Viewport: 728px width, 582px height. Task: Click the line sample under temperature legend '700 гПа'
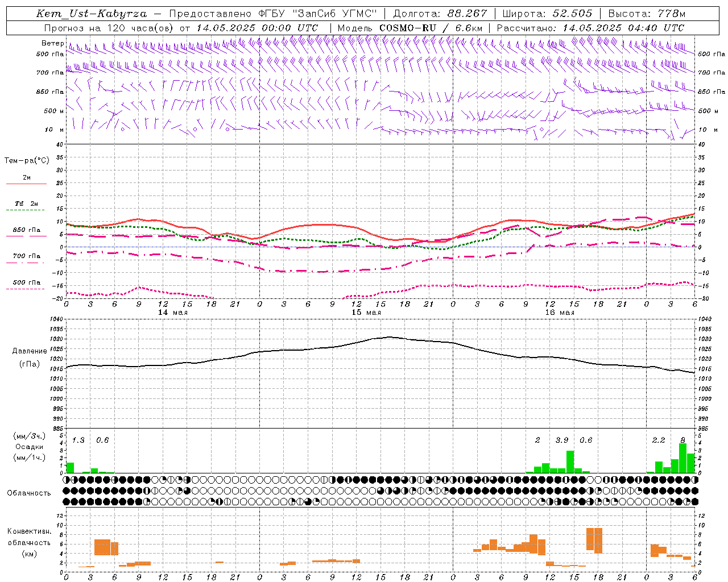click(26, 263)
